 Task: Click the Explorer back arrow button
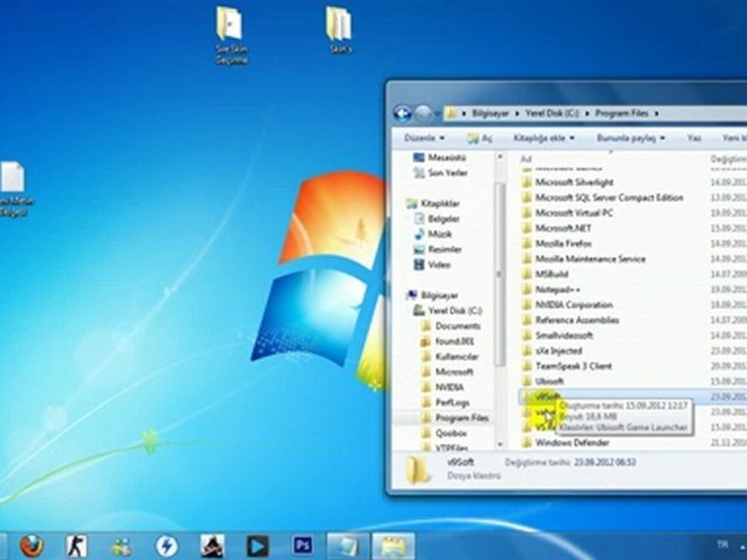[x=402, y=114]
